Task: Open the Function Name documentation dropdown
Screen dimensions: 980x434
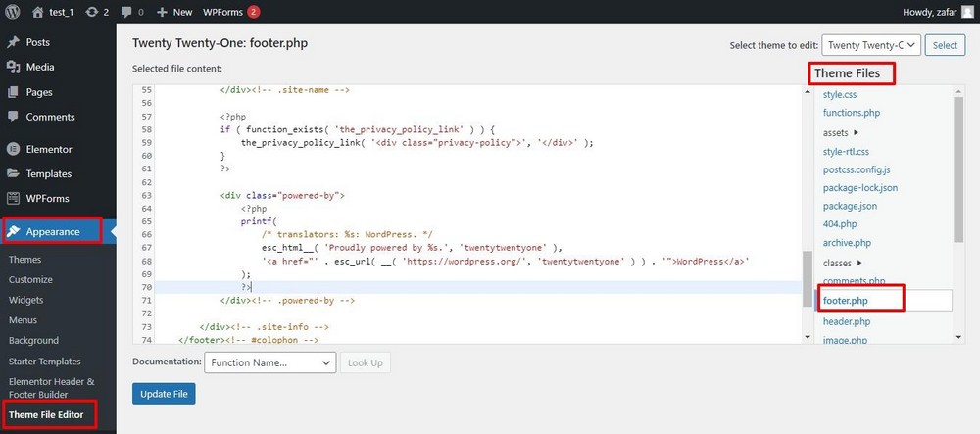Action: (269, 362)
